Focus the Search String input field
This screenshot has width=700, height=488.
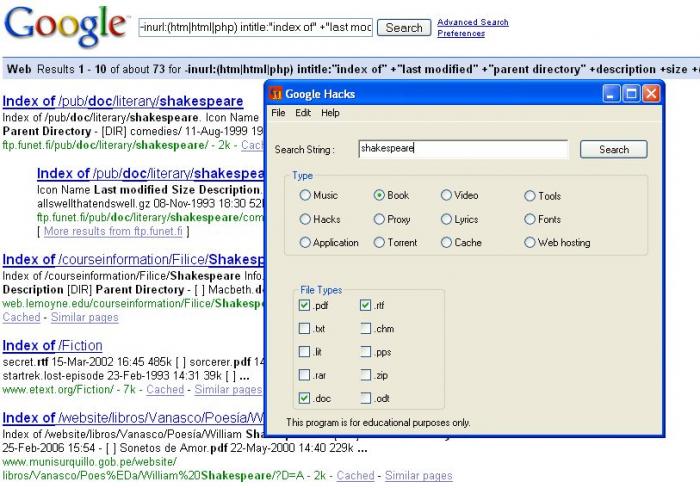(x=463, y=149)
